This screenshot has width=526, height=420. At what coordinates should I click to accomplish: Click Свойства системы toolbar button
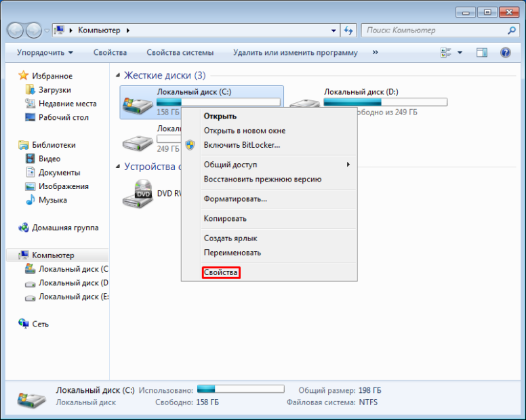[180, 52]
